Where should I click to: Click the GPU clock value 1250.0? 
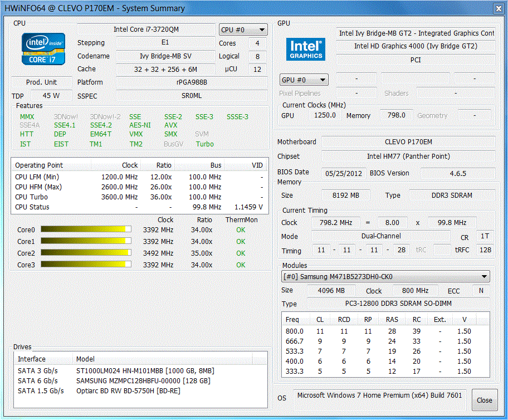325,115
